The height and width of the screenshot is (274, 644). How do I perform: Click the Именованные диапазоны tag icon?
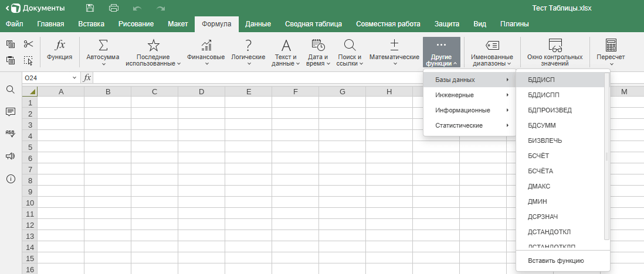[492, 45]
